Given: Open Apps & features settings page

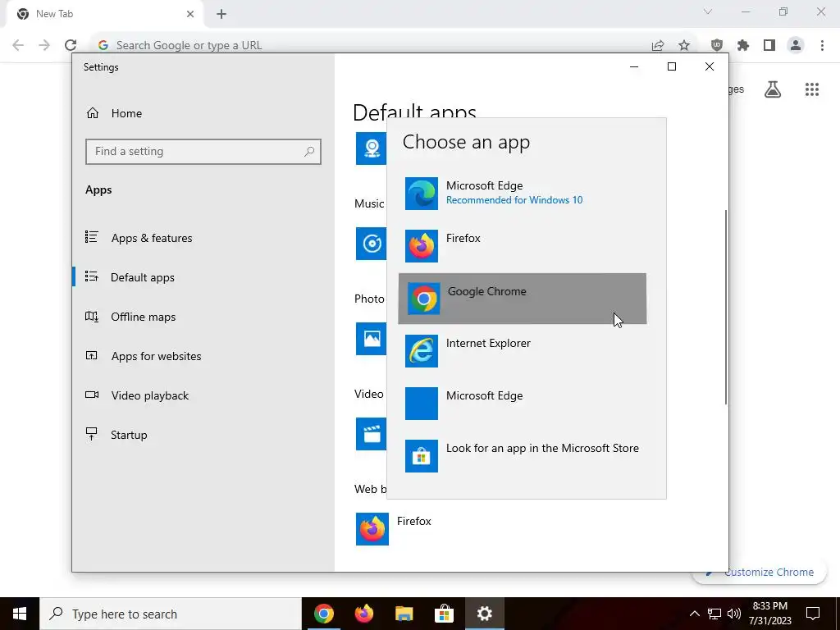Looking at the screenshot, I should 203,238.
